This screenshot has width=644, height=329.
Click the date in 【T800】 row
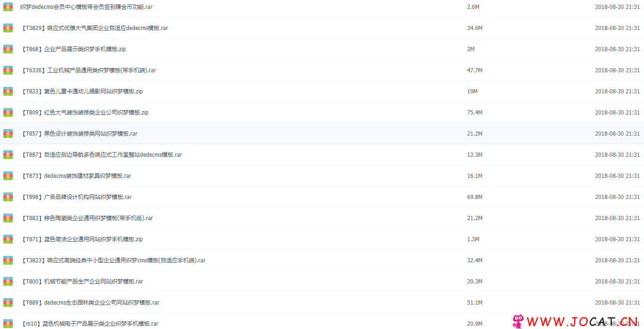click(617, 282)
